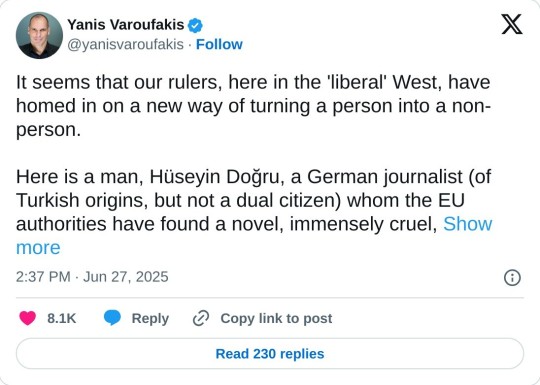Screen dimensions: 540x385
Task: Click the tweet's first paragraph text
Action: (253, 106)
